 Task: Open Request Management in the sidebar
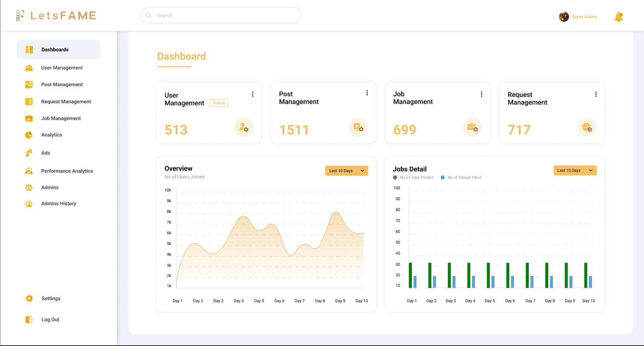coord(66,102)
